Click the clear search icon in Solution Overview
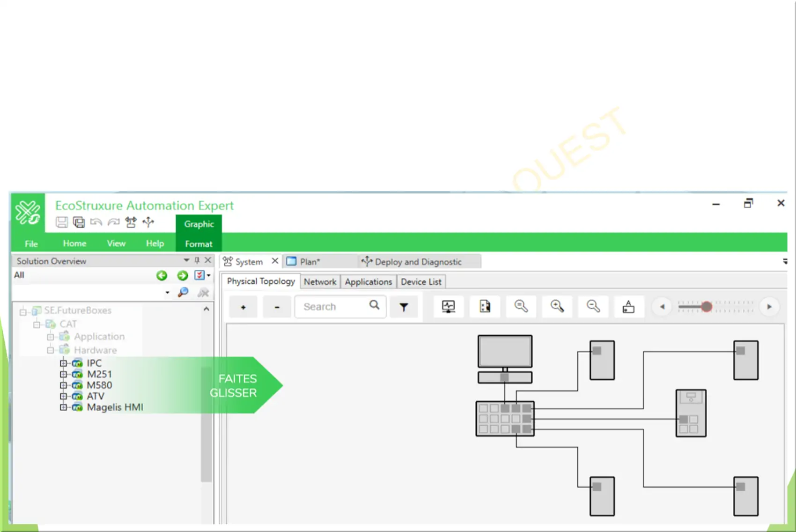Viewport: 796px width, 532px height. coord(203,292)
